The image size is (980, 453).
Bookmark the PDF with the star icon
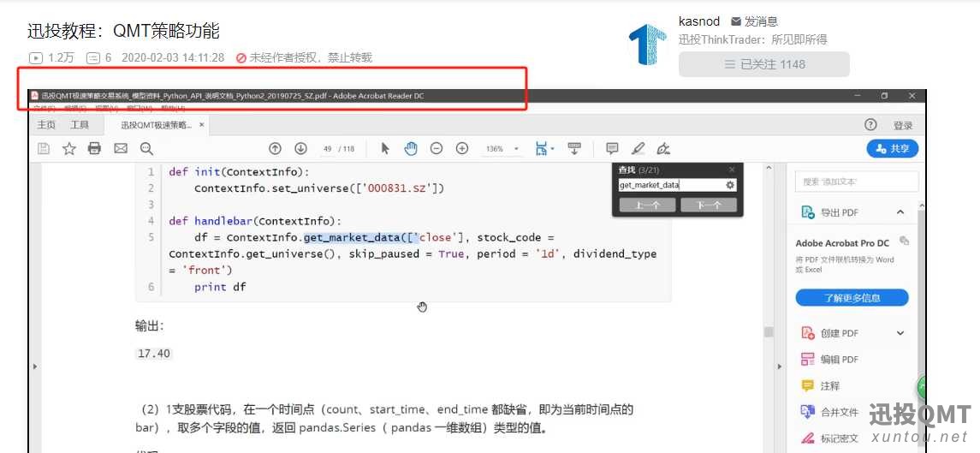(x=68, y=149)
